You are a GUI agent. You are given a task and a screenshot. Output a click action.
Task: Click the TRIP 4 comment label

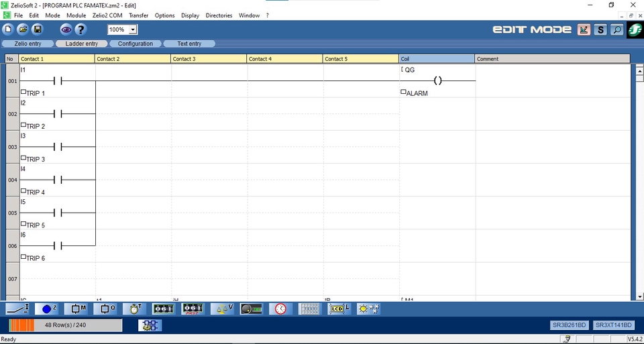tap(36, 192)
